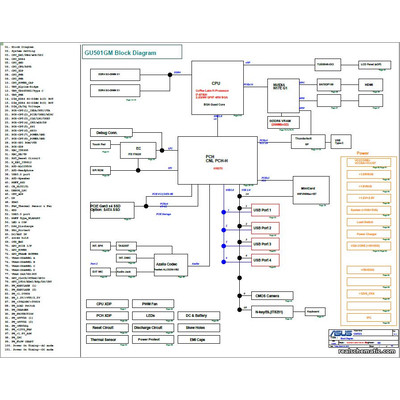Click the LCD Panel eDP block
Viewport: 400px width, 400px height.
[x=374, y=64]
